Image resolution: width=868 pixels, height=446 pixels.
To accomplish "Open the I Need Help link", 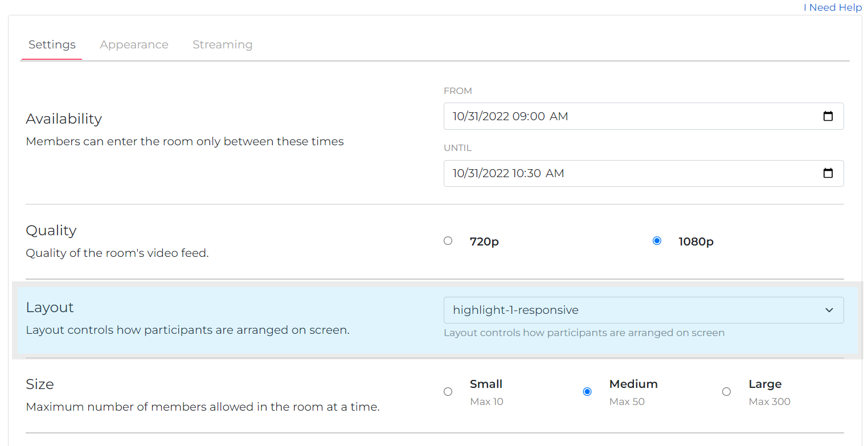I will pos(833,7).
